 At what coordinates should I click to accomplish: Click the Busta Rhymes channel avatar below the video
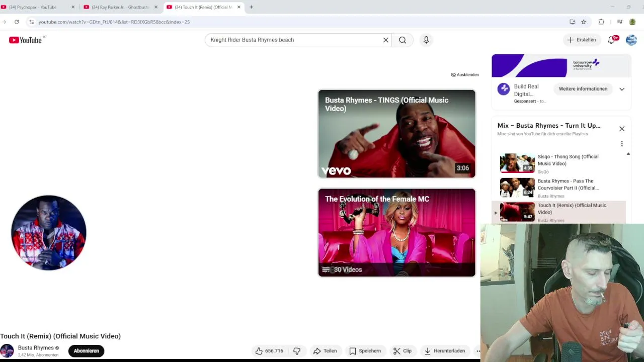click(x=7, y=351)
